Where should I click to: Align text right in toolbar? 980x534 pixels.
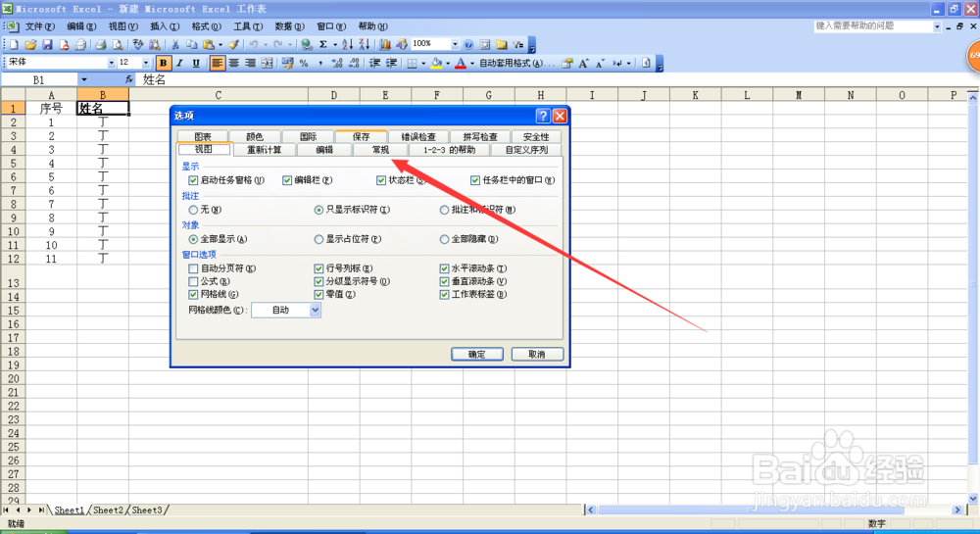click(x=250, y=63)
